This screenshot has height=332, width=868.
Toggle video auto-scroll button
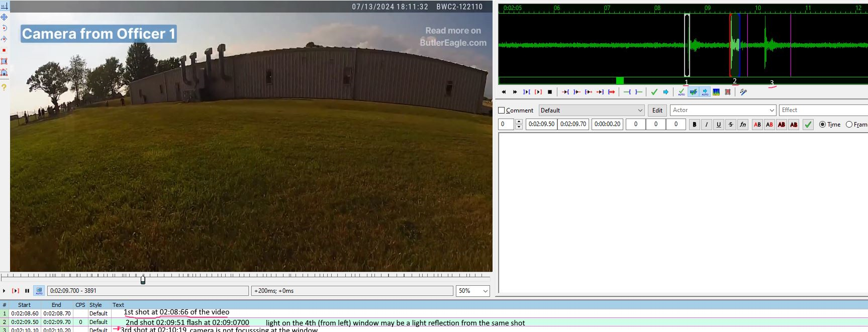[x=39, y=291]
